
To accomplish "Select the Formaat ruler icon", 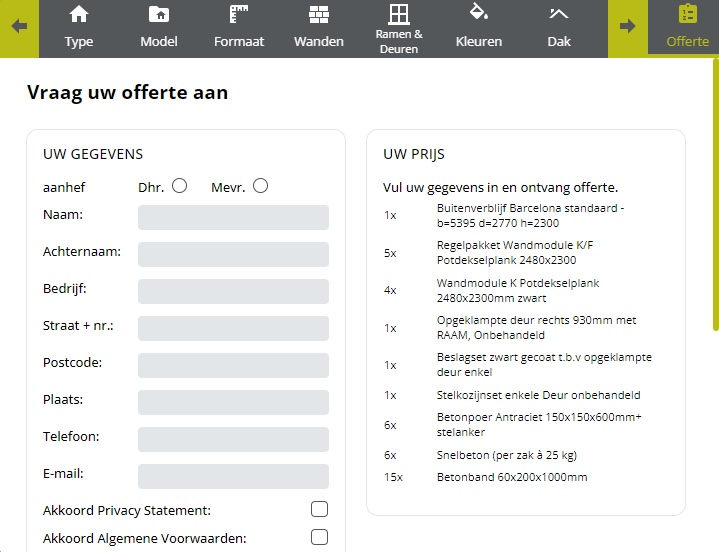I will coord(239,14).
